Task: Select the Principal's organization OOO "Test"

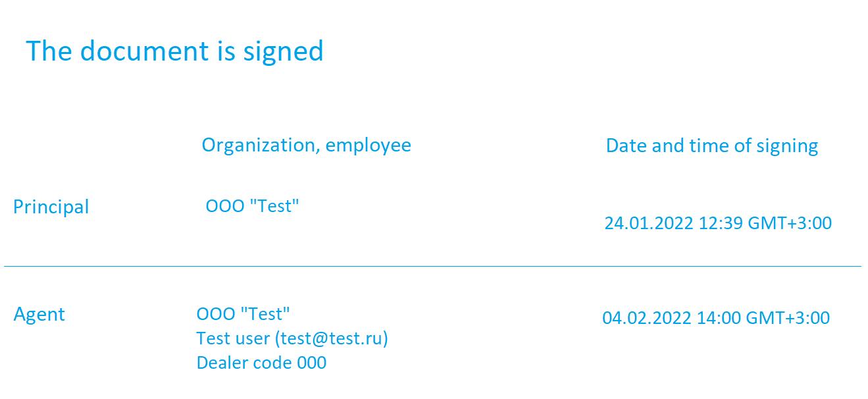Action: pos(253,206)
